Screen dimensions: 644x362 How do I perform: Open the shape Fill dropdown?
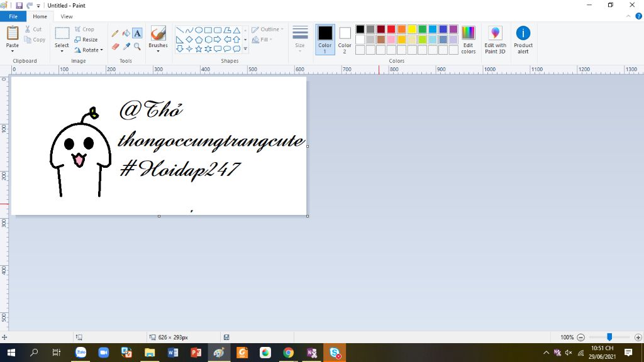262,40
